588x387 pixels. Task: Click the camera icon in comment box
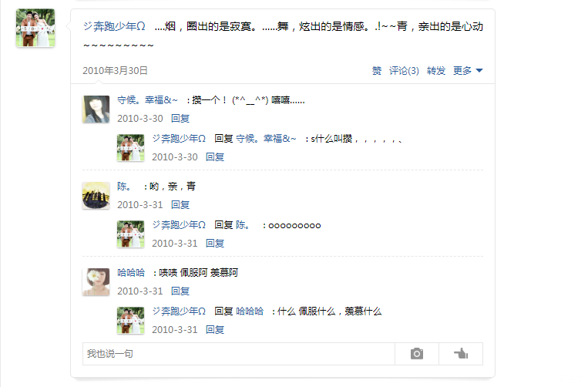(417, 354)
